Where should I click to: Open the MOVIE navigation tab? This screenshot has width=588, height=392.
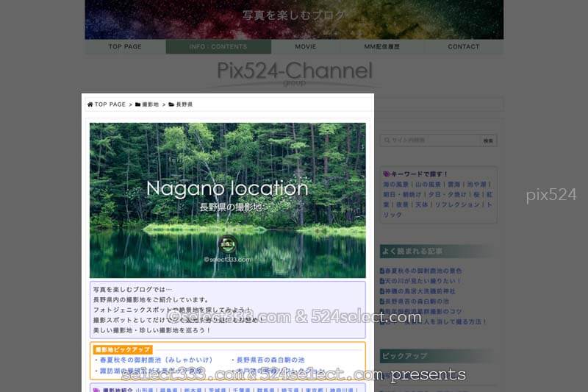306,47
